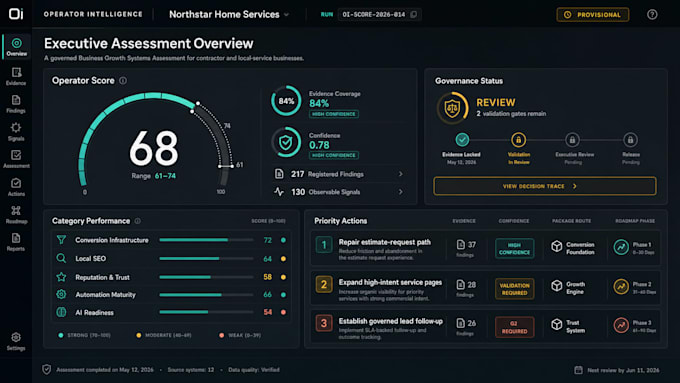The image size is (680, 383).
Task: Open Reports from the sidebar
Action: pyautogui.click(x=16, y=242)
